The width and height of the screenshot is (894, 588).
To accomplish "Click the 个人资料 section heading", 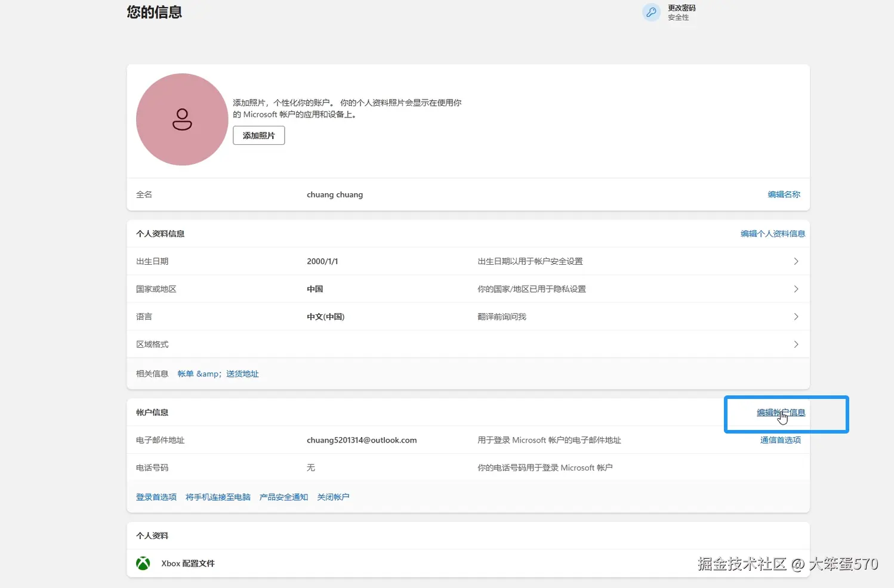I will (152, 536).
